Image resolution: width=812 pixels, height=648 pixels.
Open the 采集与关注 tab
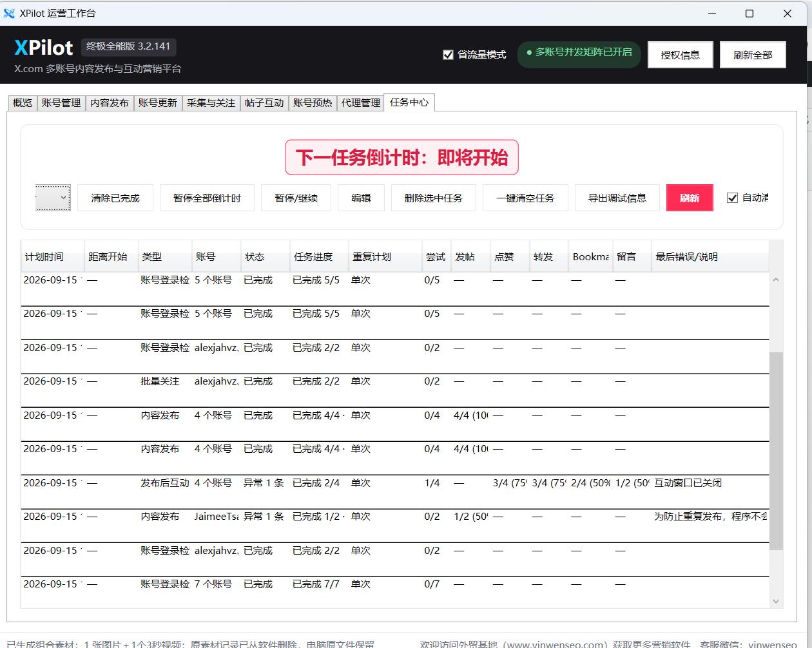point(211,102)
